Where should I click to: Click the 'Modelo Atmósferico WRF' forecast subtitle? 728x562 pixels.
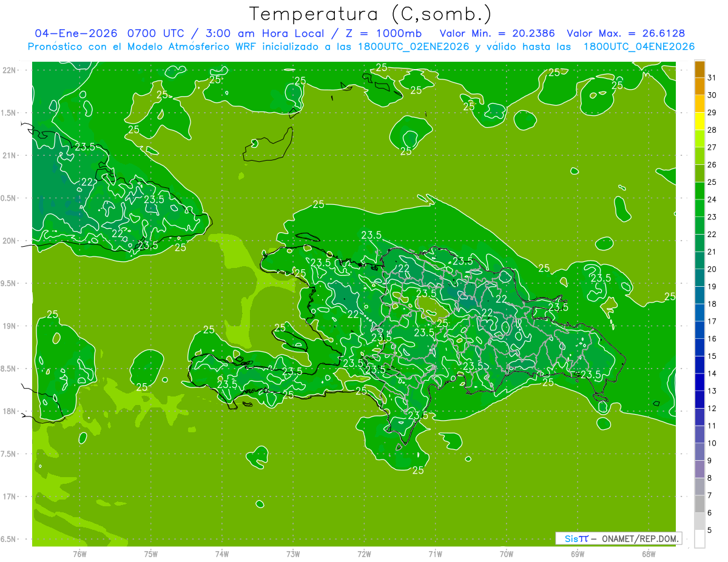click(187, 47)
